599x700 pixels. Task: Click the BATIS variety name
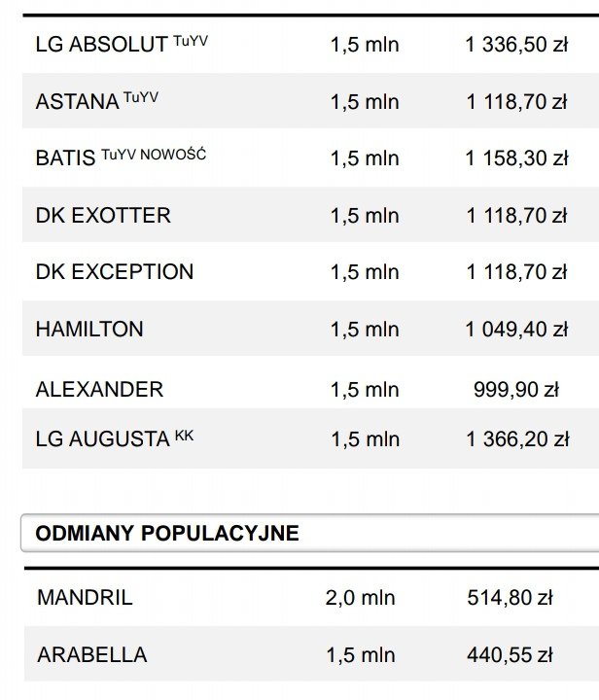65,158
